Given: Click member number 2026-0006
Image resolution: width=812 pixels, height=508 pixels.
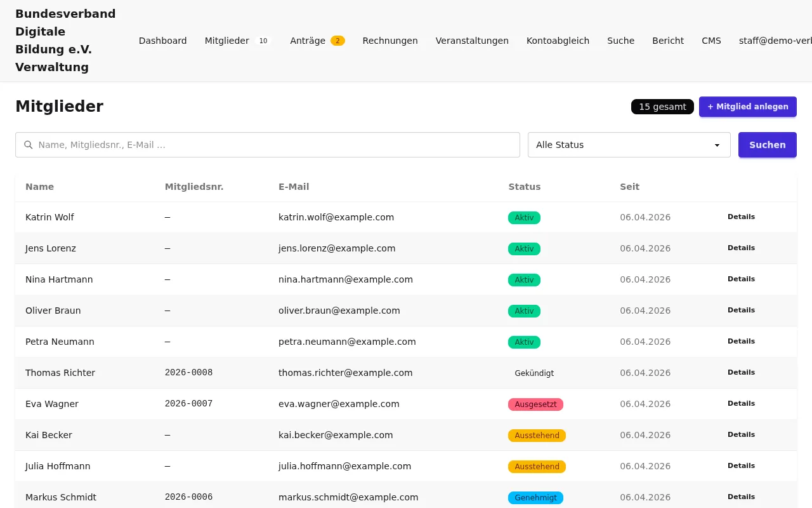Looking at the screenshot, I should pos(189,497).
